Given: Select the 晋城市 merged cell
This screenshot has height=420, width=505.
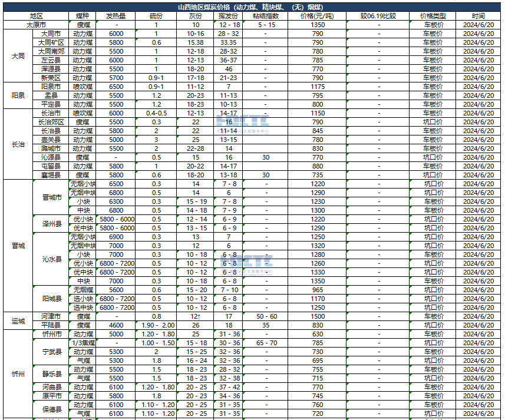Looking at the screenshot, I should [51, 197].
